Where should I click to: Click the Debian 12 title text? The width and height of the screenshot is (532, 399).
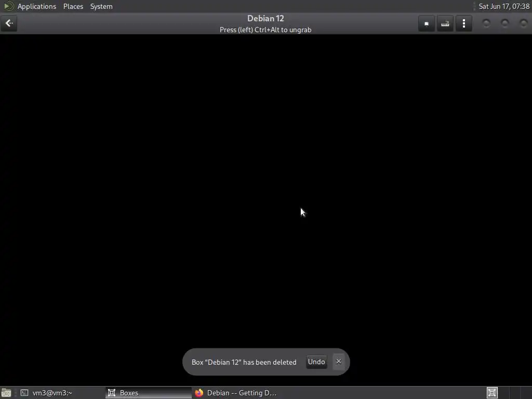(x=265, y=19)
